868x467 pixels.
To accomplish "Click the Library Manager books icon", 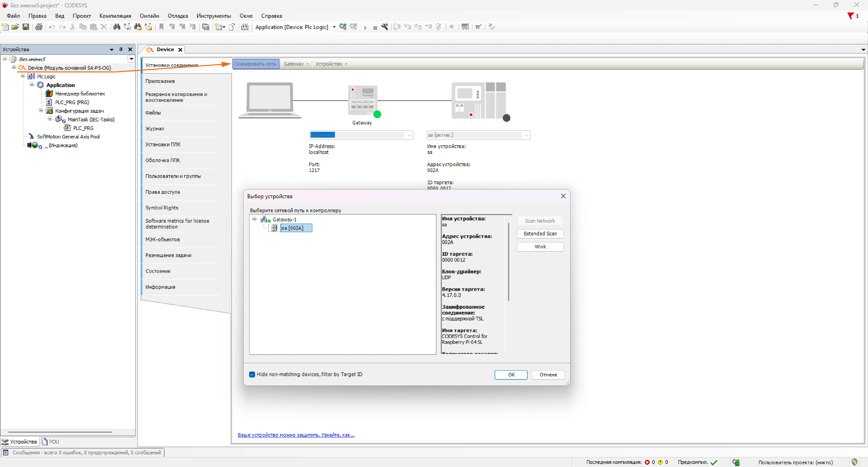I will 49,93.
